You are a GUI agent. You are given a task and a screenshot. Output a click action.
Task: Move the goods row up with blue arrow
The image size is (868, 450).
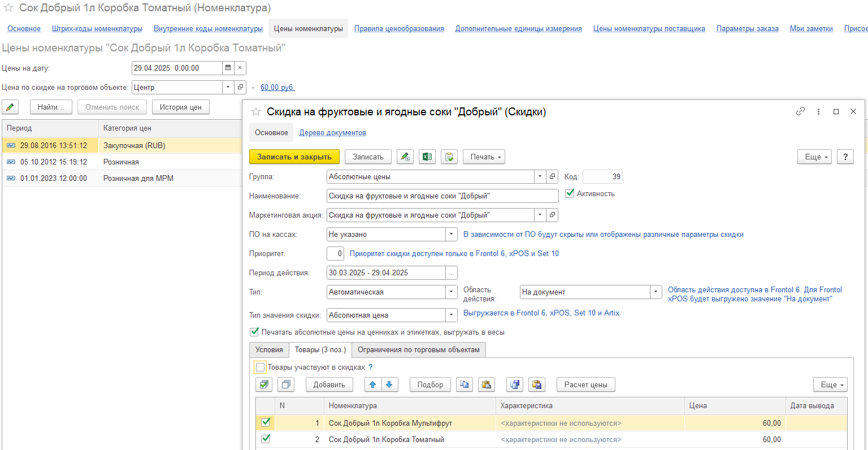pos(373,384)
